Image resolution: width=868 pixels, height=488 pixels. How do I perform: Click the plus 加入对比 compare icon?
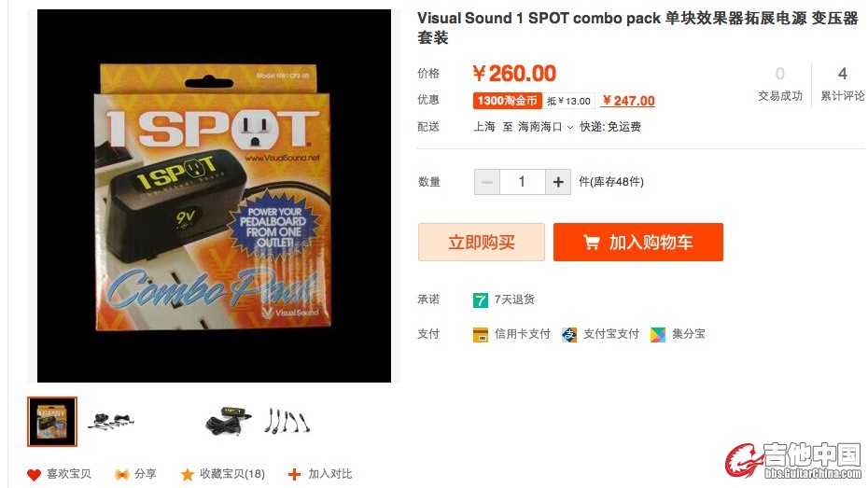pos(295,474)
